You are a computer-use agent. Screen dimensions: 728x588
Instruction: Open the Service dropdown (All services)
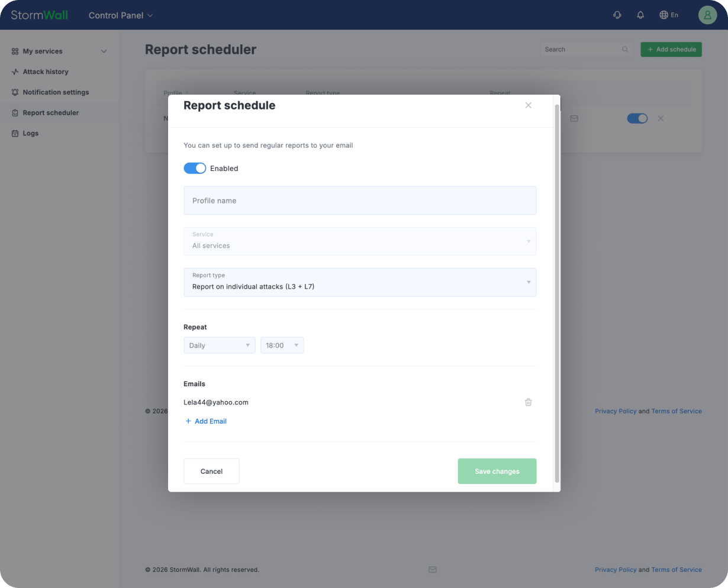click(360, 241)
